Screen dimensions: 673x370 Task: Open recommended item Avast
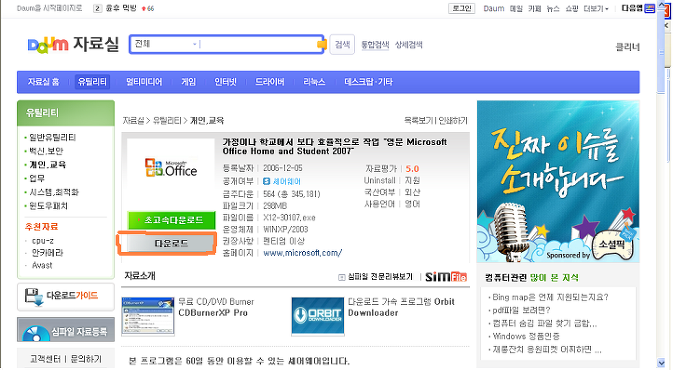coord(42,265)
